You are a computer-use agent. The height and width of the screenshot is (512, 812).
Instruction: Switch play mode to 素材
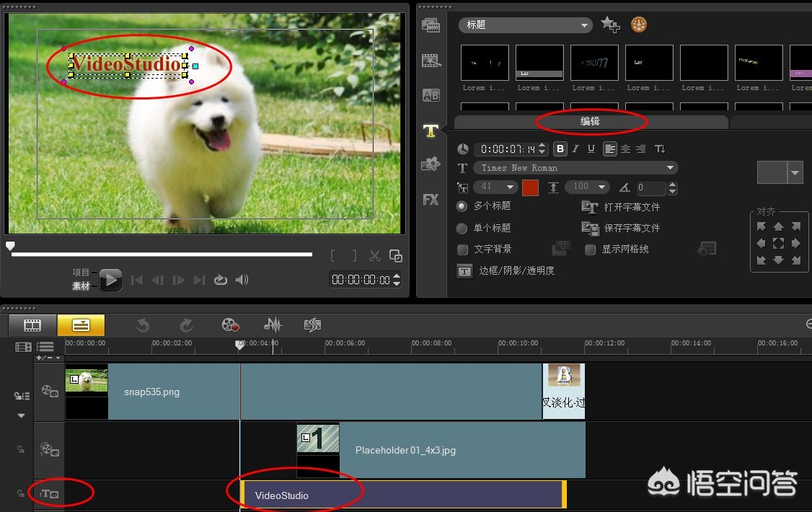(x=81, y=286)
